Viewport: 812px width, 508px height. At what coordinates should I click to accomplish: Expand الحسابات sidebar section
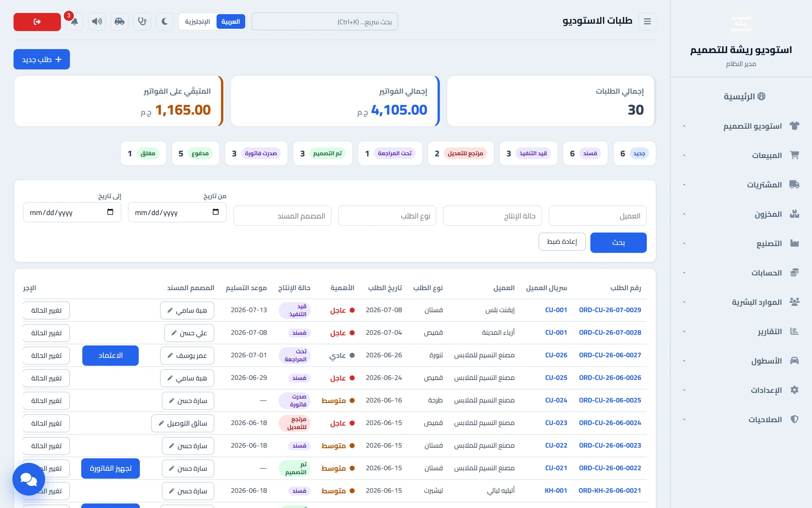coord(741,273)
